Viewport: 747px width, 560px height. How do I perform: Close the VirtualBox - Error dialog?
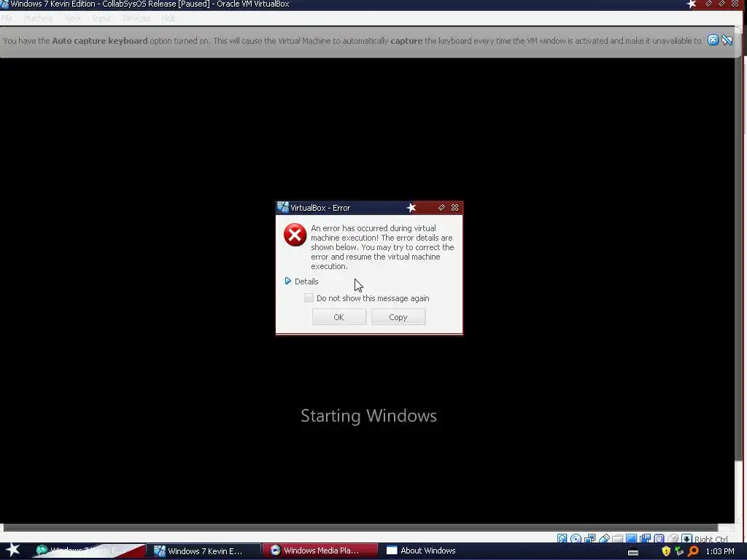(x=455, y=208)
